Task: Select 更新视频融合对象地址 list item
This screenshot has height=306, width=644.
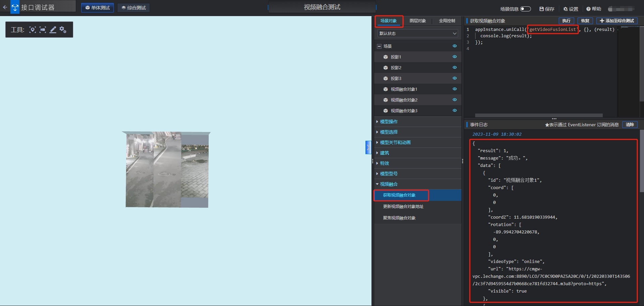Action: 403,207
